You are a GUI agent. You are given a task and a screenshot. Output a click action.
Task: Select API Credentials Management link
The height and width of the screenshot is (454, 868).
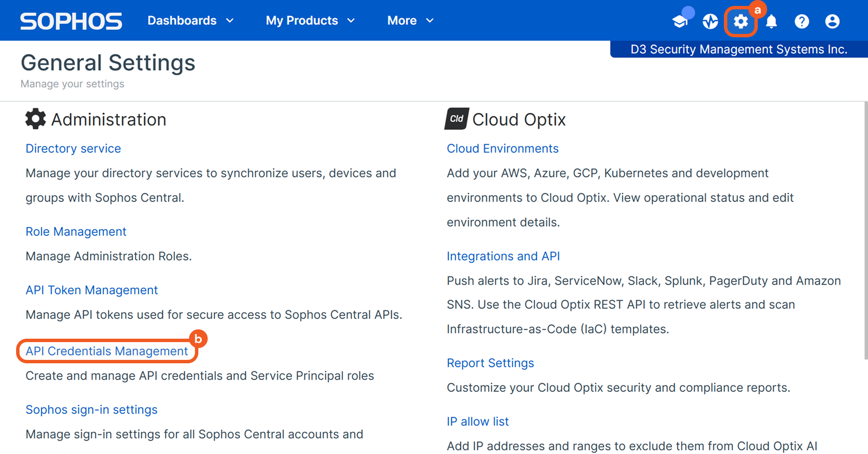[107, 351]
